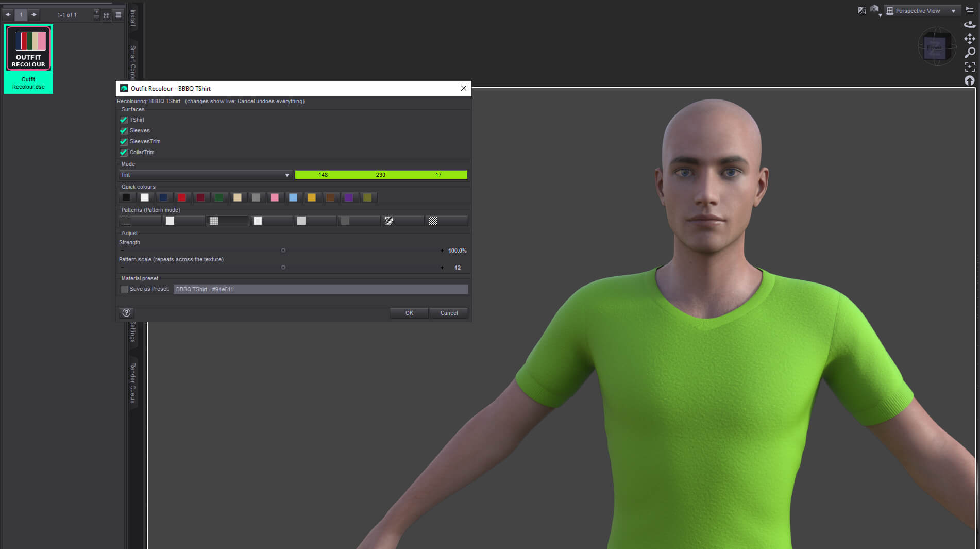Uncheck the CollarTrim surface checkbox
Screen dimensions: 980x549
[x=124, y=152]
